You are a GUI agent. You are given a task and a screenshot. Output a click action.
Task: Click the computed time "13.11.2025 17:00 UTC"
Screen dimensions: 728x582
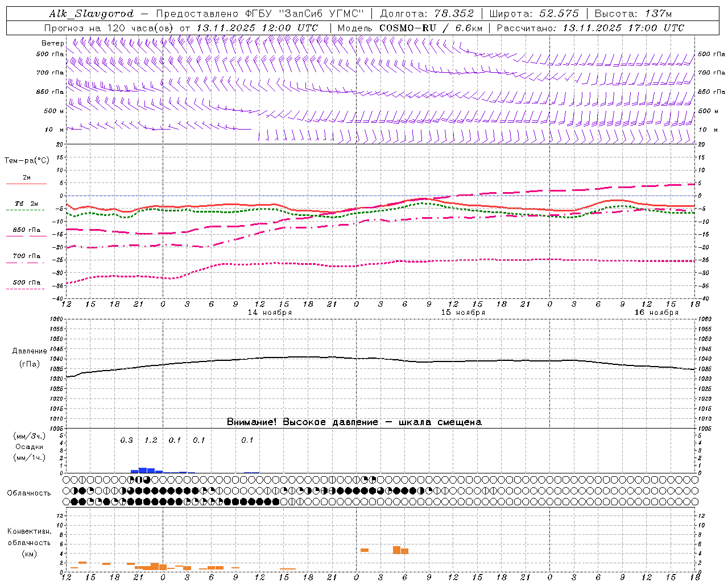623,28
